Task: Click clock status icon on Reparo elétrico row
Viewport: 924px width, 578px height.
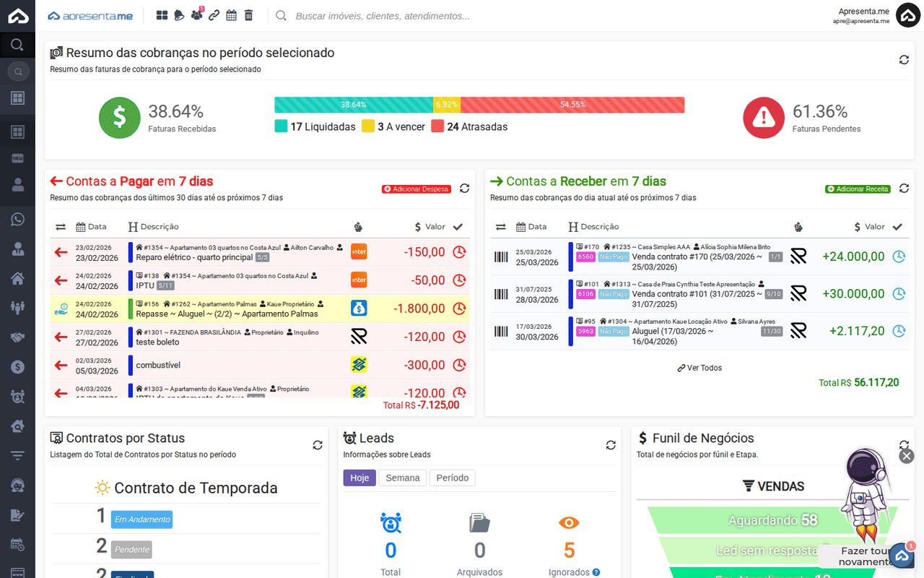Action: (x=459, y=252)
